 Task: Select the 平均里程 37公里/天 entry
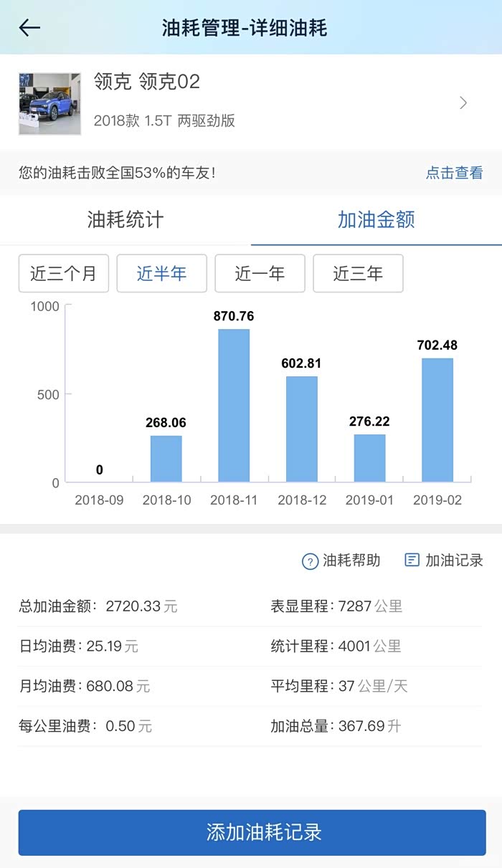(339, 687)
